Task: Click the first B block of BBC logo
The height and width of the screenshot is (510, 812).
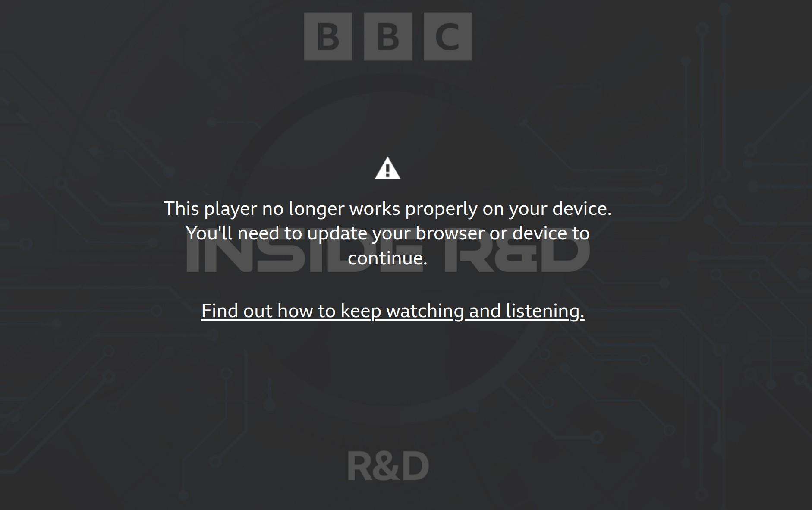Action: coord(328,36)
